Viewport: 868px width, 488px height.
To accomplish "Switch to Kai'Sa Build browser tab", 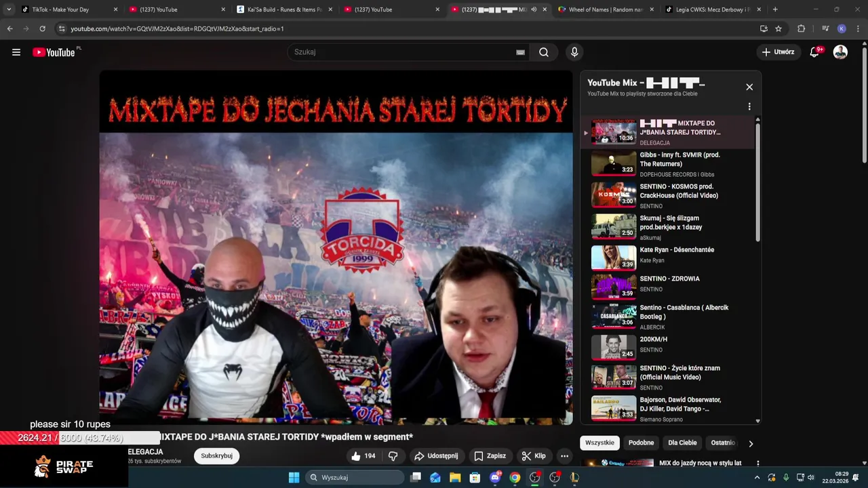I will (285, 9).
